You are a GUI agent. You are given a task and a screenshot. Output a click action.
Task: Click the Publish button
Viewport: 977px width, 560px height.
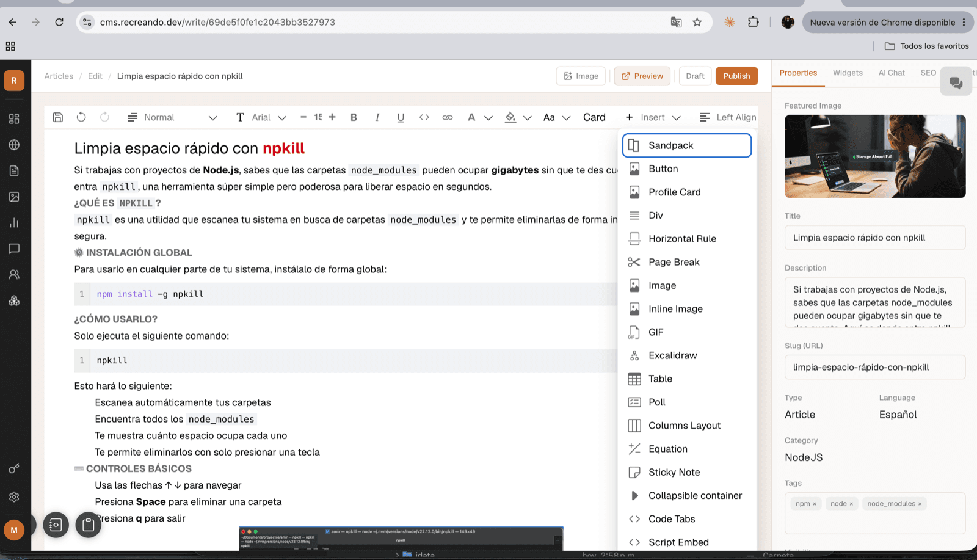[x=737, y=76]
